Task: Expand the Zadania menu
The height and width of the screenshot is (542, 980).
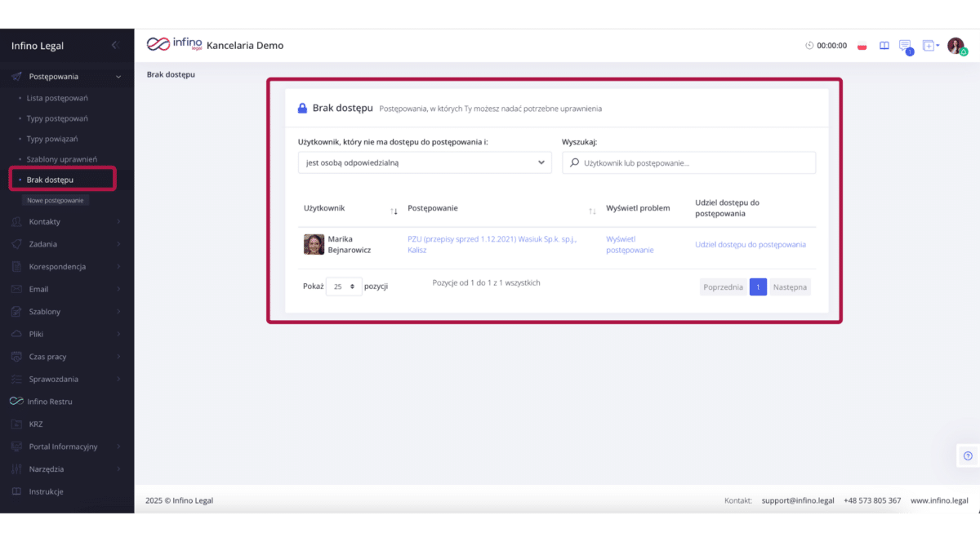Action: point(118,244)
